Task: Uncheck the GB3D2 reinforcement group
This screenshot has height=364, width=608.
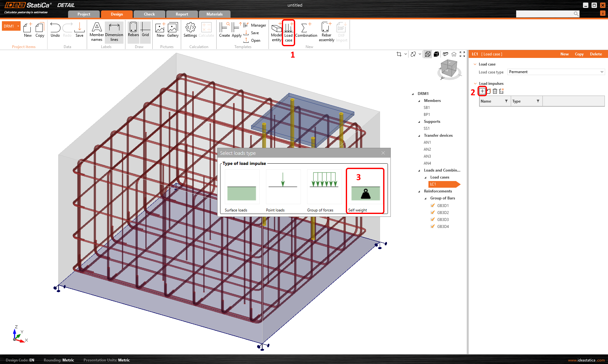Action: click(433, 212)
